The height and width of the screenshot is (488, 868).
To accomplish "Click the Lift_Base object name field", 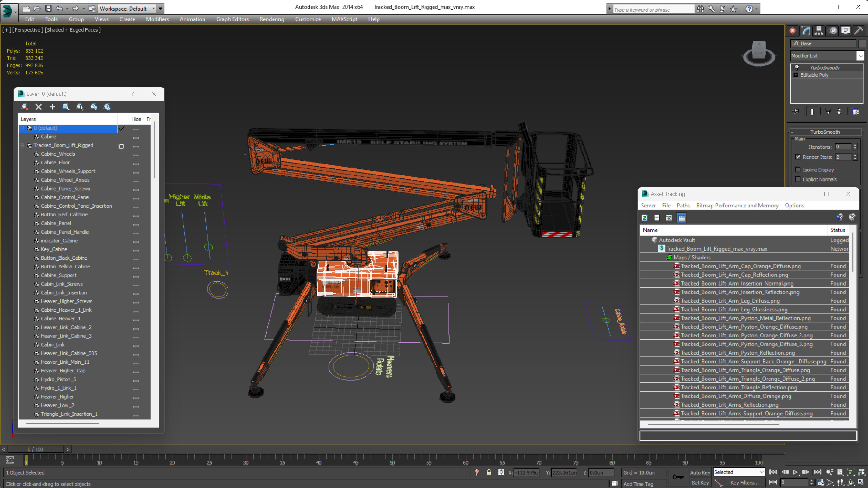I will click(x=823, y=43).
